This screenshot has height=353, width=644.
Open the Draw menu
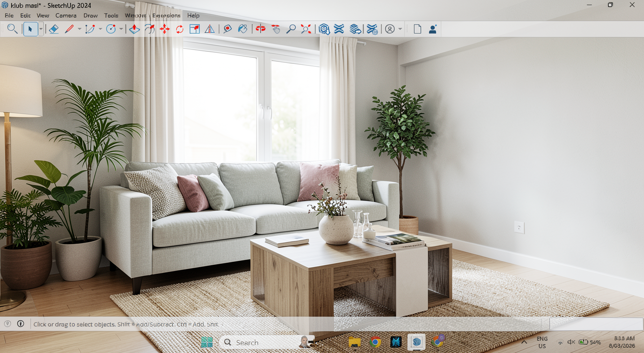pyautogui.click(x=91, y=15)
